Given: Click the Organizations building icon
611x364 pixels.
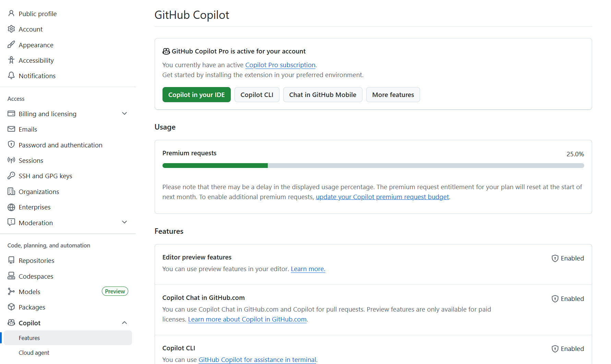Looking at the screenshot, I should tap(11, 191).
